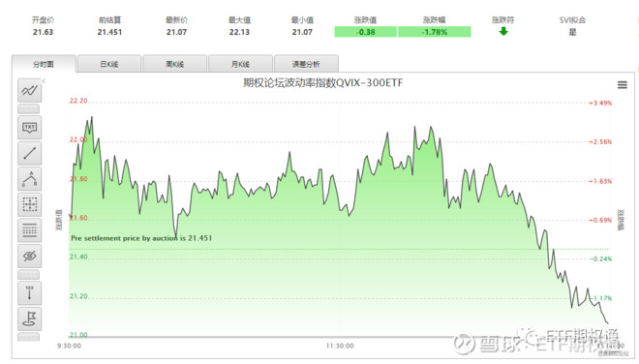Viewport: 639px width, 364px height.
Task: Expand the tool group below indicators icon
Action: pos(29,108)
